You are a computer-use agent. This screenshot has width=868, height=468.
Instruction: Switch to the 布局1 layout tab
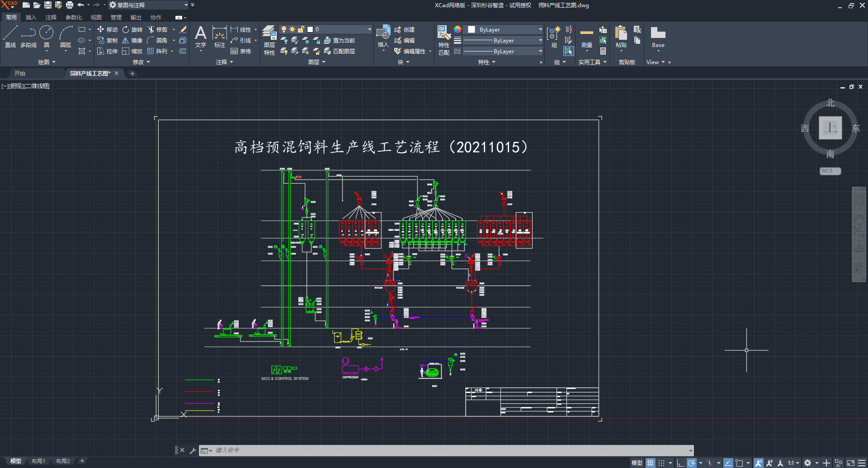coord(38,461)
